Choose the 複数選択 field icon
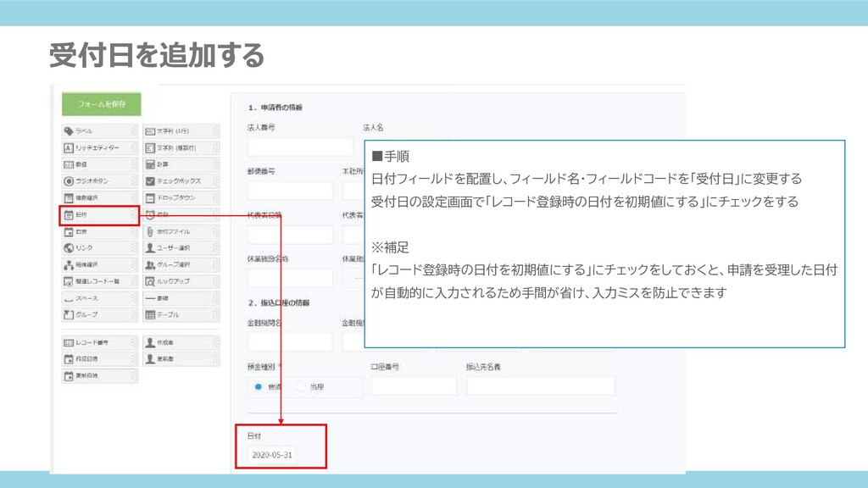This screenshot has height=488, width=868. click(x=69, y=197)
